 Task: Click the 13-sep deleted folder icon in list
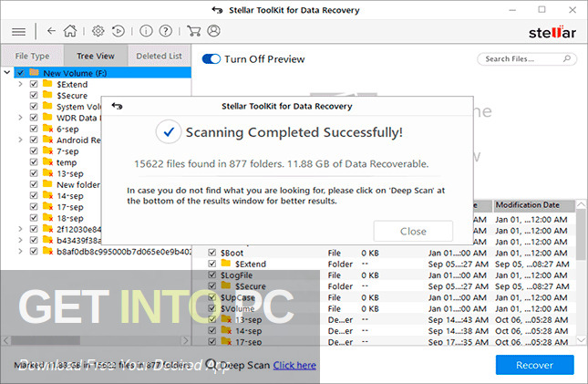226,319
